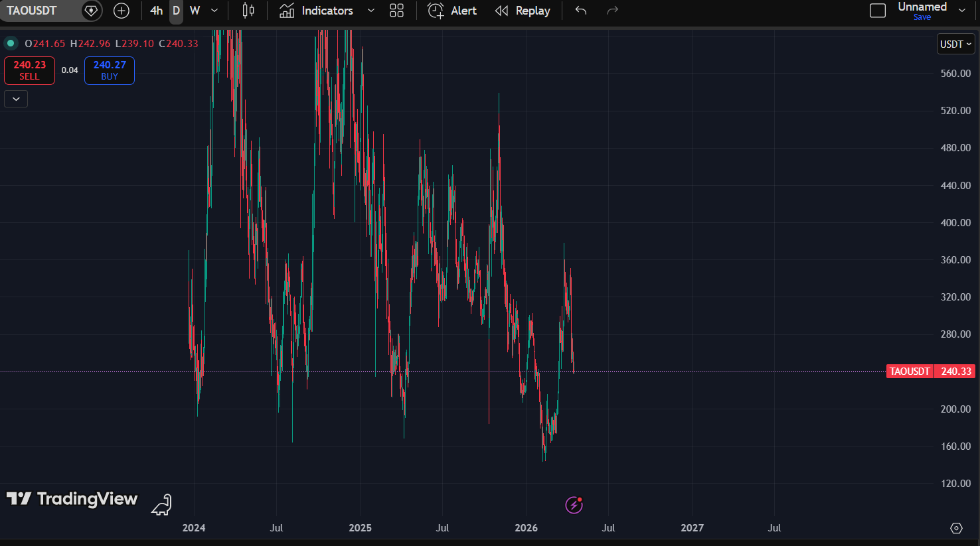The height and width of the screenshot is (546, 980).
Task: Select the daily D timeframe
Action: 176,11
